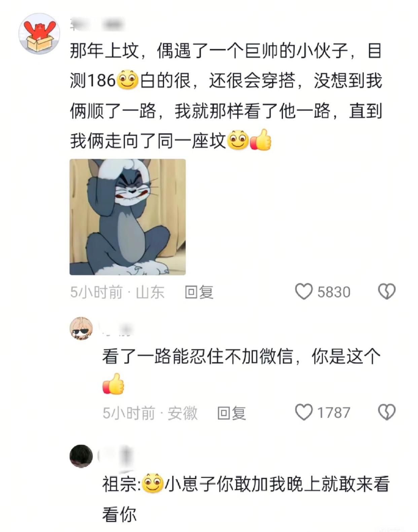This screenshot has width=418, height=532.
Task: Tap the 祖宗 reply text
Action: 246,499
